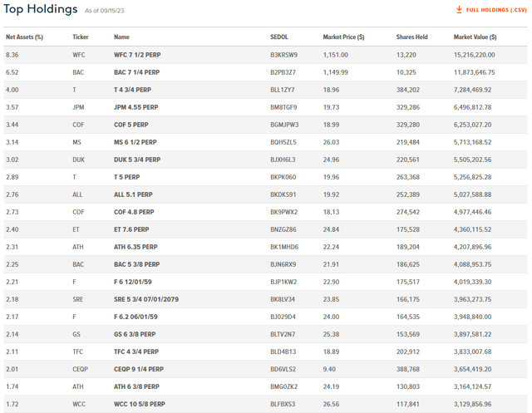The width and height of the screenshot is (532, 413).
Task: Click the Market Price ($) column header
Action: coord(343,37)
